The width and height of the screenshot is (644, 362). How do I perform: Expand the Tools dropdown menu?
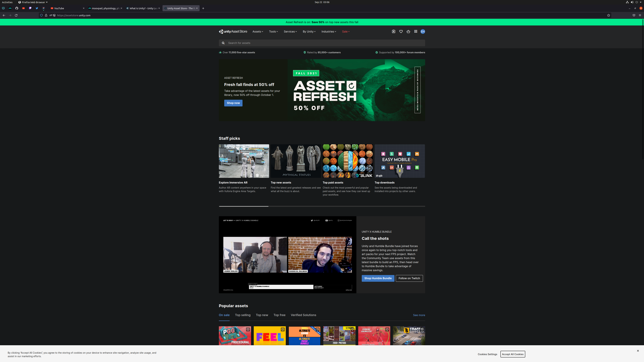(274, 32)
